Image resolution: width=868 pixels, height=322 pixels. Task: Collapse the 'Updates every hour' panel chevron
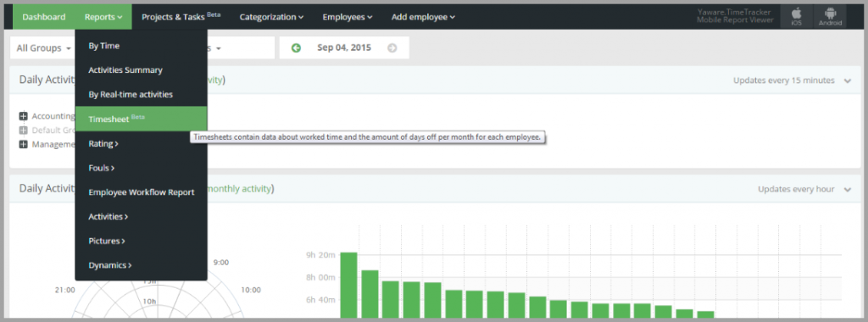coord(848,190)
